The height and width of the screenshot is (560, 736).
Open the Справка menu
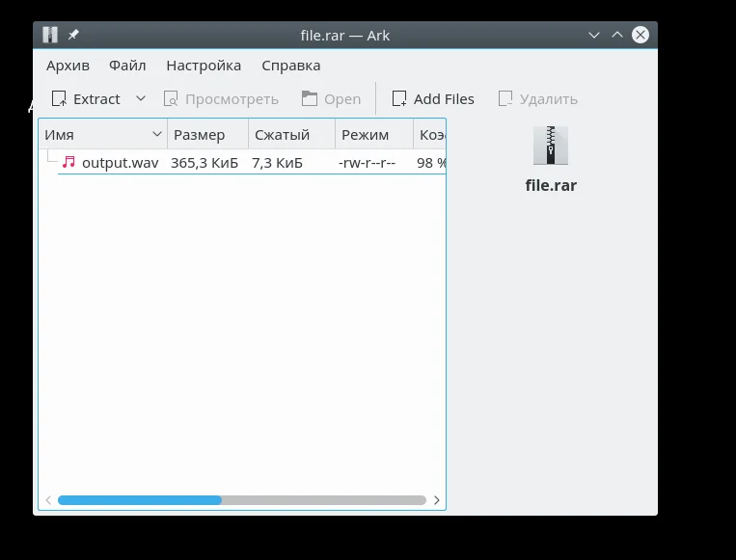291,66
